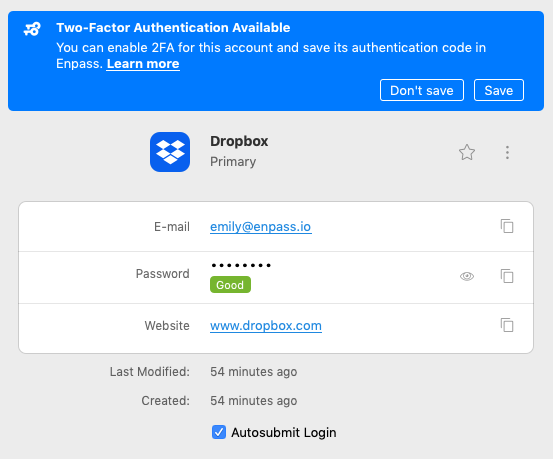Copy the E-mail field value
This screenshot has width=553, height=459.
pos(507,226)
